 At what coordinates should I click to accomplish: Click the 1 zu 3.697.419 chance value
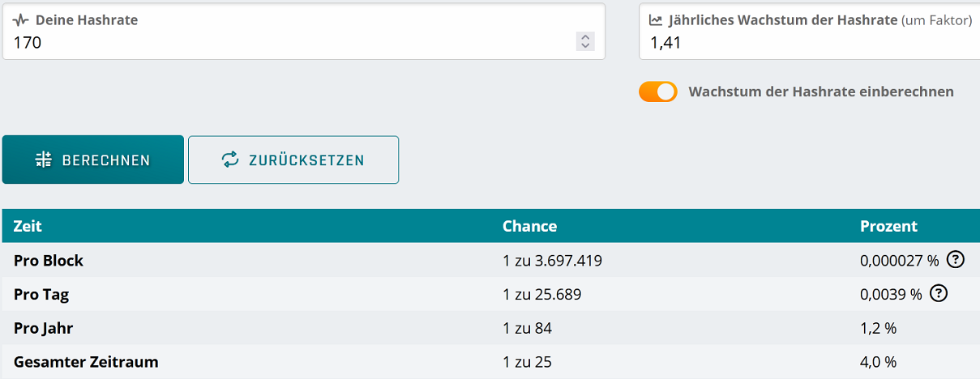point(552,261)
